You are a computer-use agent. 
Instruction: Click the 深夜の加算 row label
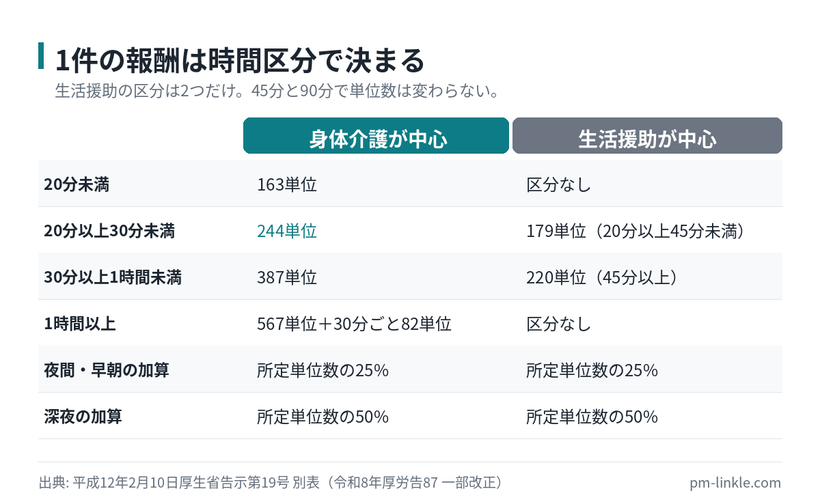coord(83,417)
